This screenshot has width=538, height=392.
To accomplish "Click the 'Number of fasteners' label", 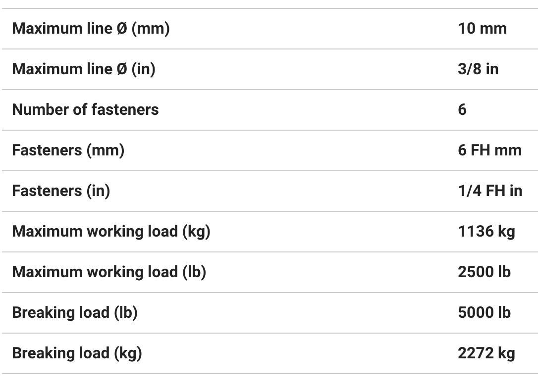I will click(85, 110).
